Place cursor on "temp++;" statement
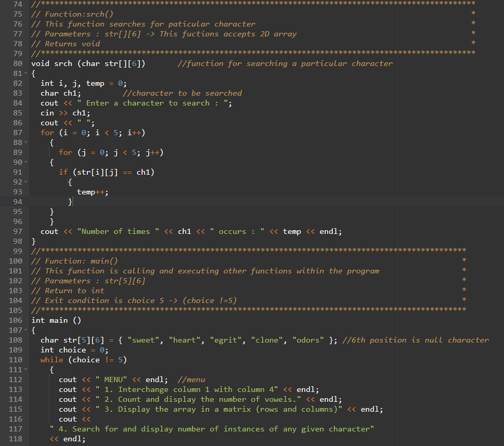Screen dimensions: 504x446 pos(93,192)
